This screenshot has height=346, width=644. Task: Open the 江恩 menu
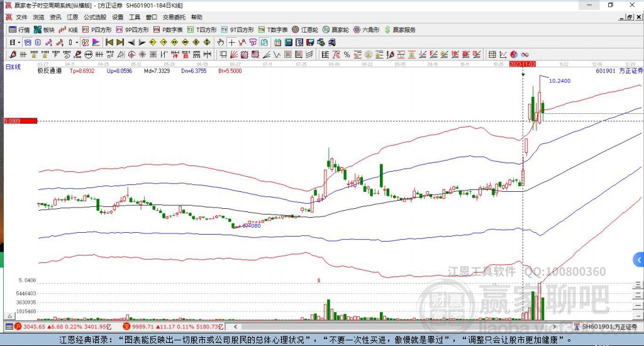pyautogui.click(x=72, y=17)
